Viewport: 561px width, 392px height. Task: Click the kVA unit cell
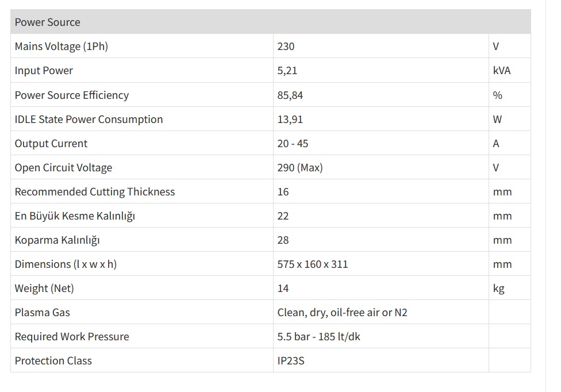502,71
